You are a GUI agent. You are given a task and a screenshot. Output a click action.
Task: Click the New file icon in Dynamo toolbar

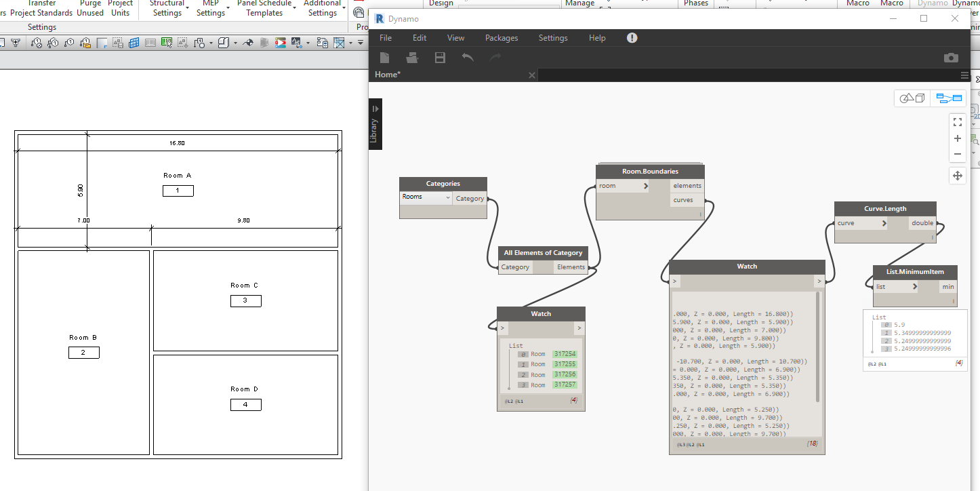[x=385, y=58]
